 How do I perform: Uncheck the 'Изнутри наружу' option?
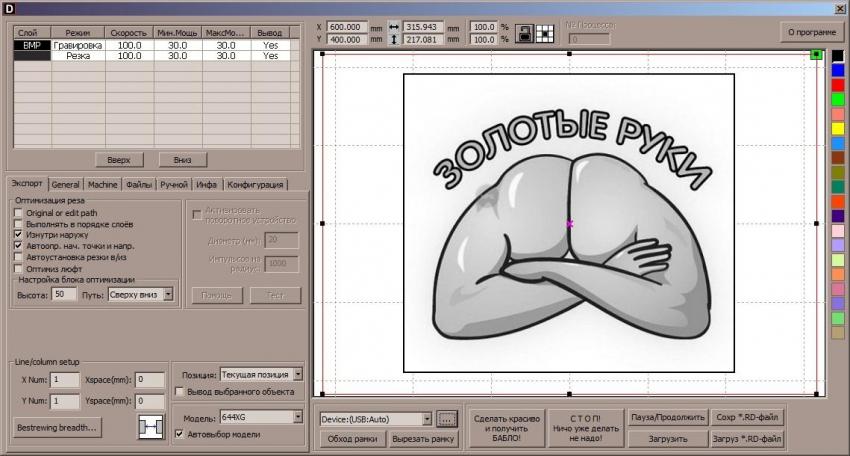[19, 234]
